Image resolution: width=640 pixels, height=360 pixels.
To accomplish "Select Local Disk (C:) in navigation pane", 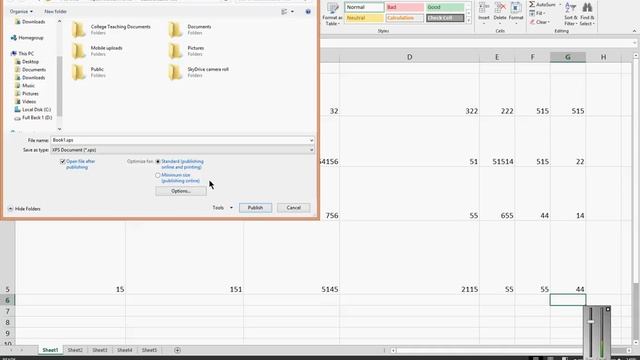I will (33, 109).
